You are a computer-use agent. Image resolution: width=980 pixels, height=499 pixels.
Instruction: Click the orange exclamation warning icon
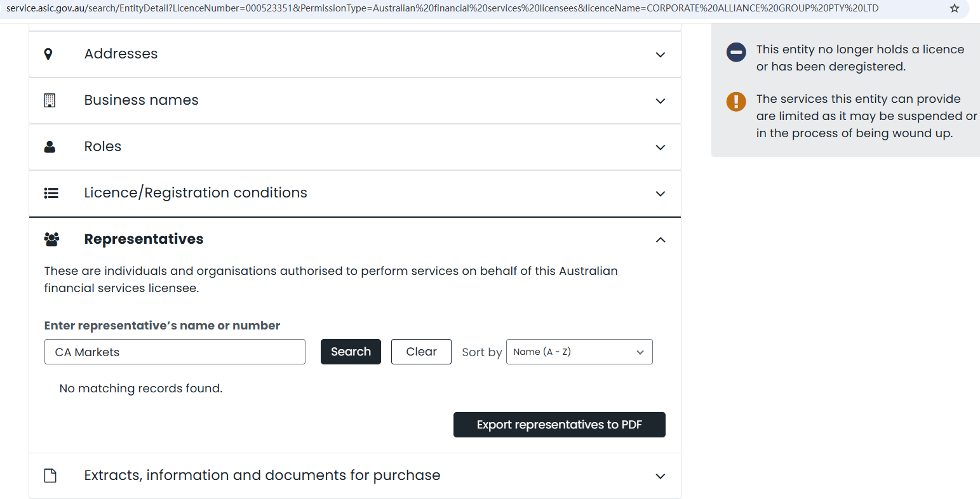(x=736, y=102)
